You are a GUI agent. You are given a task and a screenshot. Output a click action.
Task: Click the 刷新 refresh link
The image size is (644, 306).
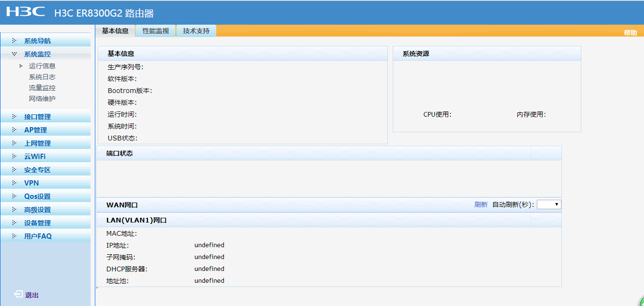[x=481, y=204]
